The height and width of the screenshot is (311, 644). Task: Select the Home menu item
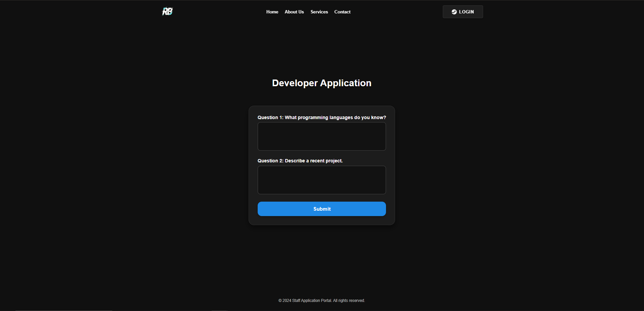click(x=272, y=12)
